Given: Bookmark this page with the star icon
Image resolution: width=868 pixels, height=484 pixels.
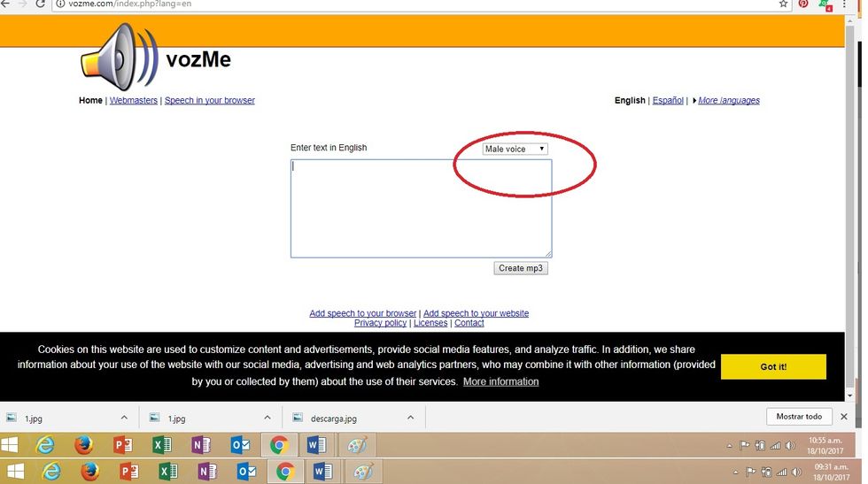Looking at the screenshot, I should click(x=783, y=4).
